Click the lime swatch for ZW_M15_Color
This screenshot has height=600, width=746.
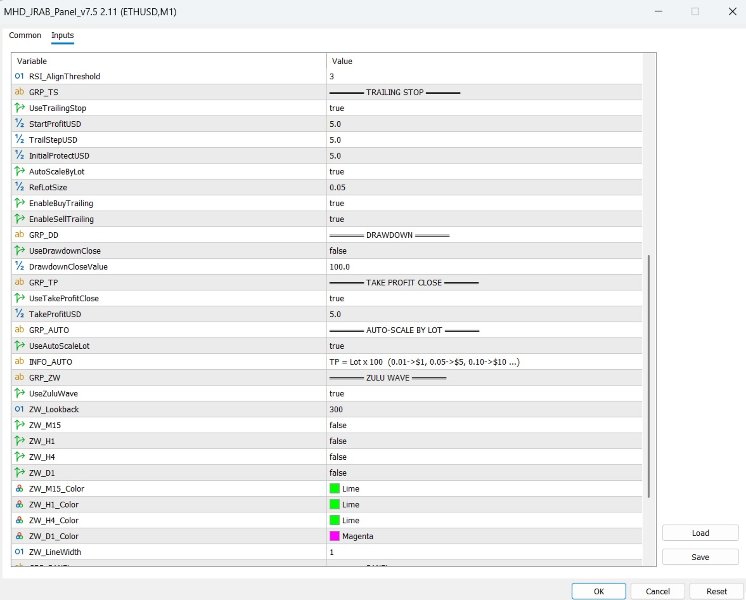click(x=334, y=489)
